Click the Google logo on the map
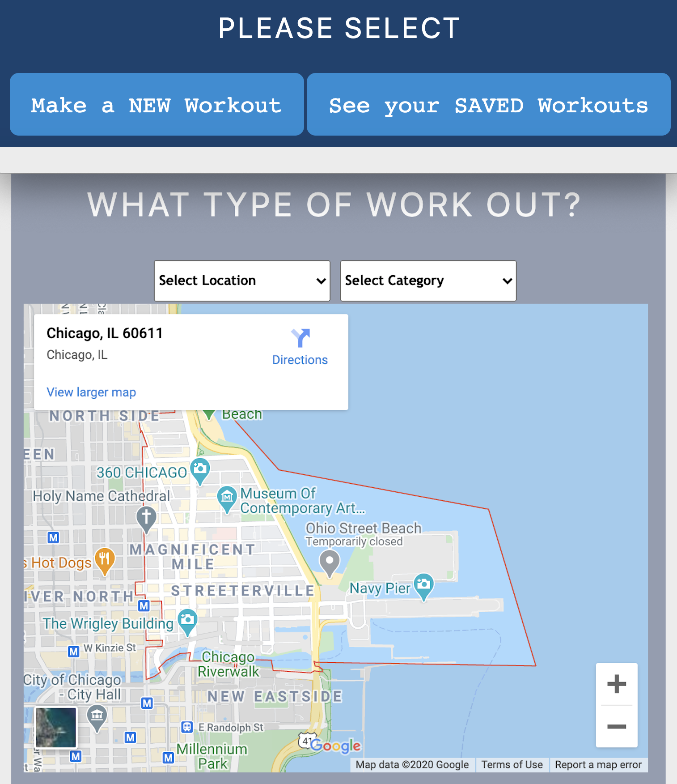The width and height of the screenshot is (677, 784). [x=336, y=746]
